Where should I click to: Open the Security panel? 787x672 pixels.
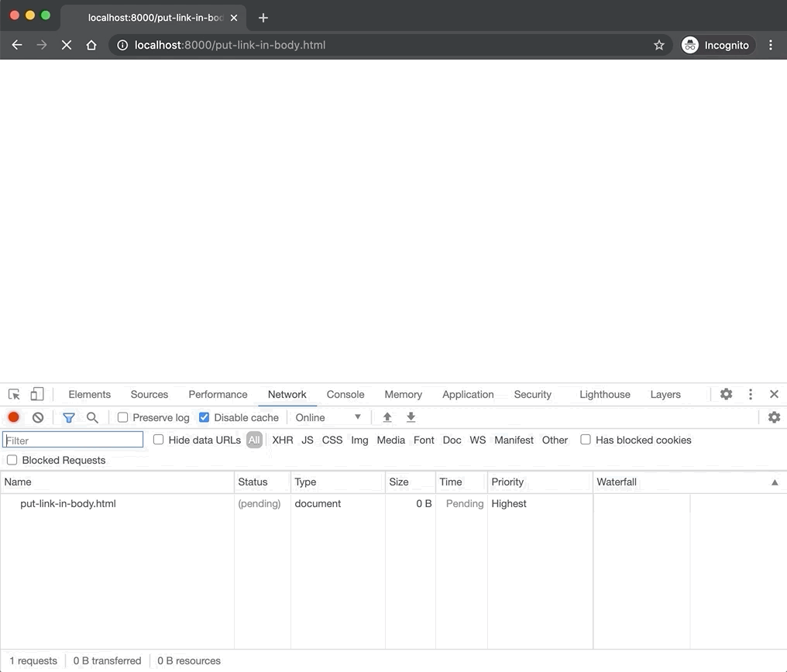pyautogui.click(x=532, y=395)
